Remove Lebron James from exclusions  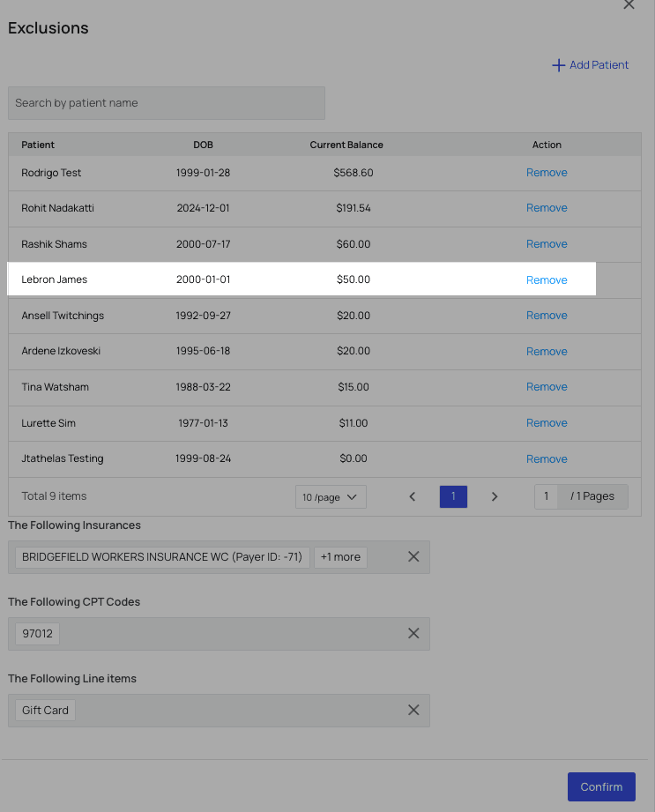pyautogui.click(x=547, y=280)
